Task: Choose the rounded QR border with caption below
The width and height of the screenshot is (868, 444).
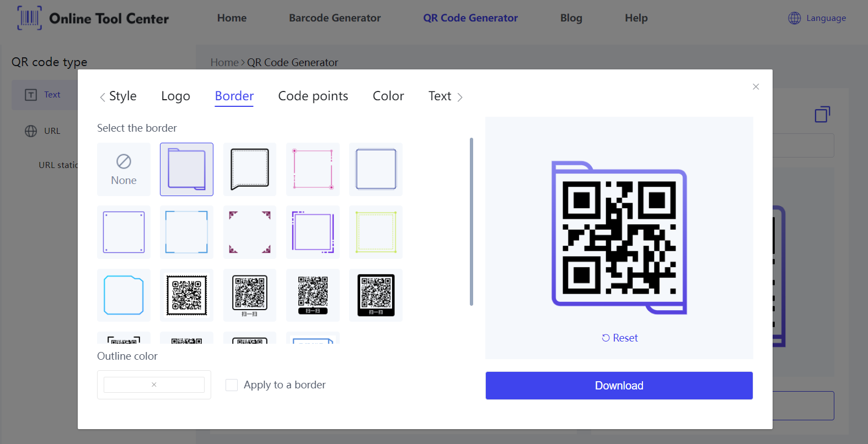Action: 250,295
